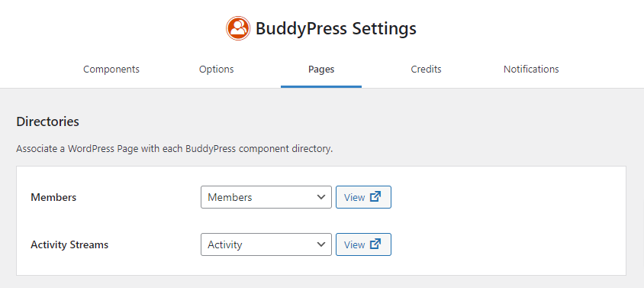Viewport: 644px width, 288px height.
Task: Switch to the Components tab
Action: point(111,69)
